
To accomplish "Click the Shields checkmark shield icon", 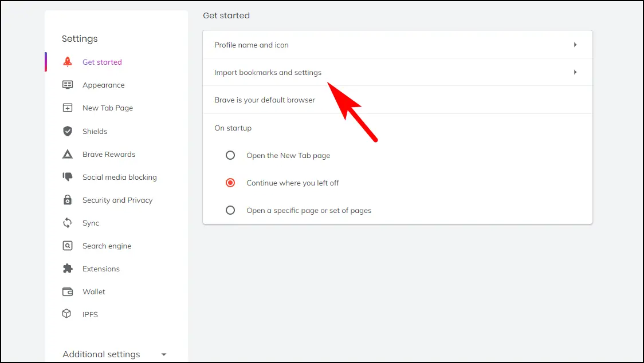I will click(68, 131).
